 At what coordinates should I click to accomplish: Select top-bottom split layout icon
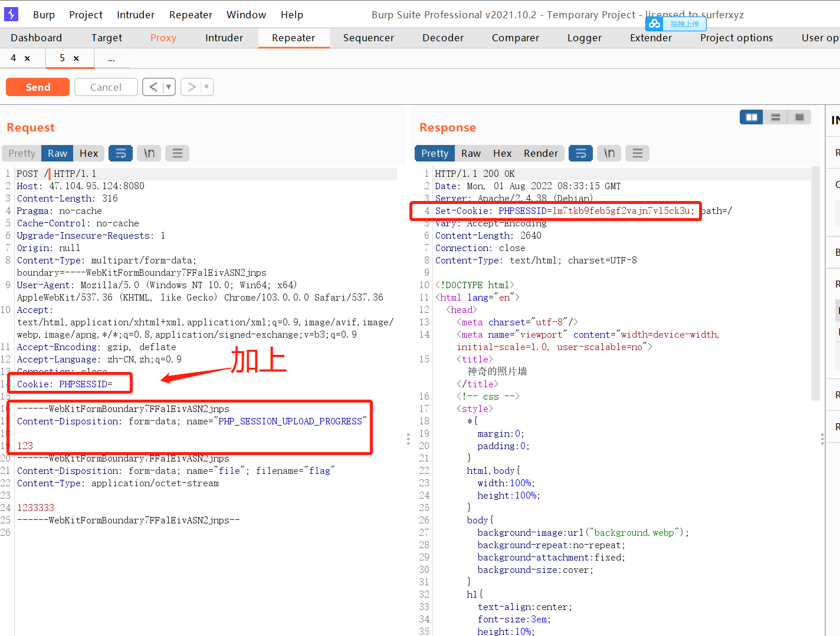pos(775,117)
